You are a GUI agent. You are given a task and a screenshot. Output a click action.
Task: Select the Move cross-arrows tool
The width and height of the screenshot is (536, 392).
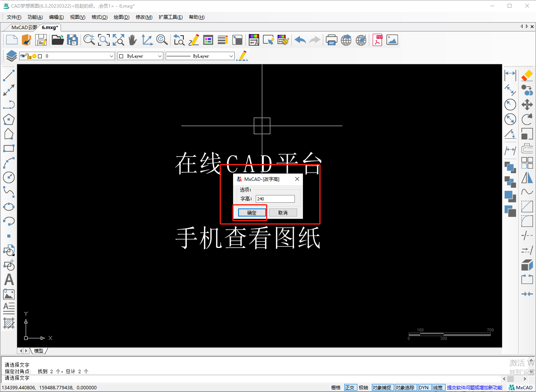tap(527, 105)
